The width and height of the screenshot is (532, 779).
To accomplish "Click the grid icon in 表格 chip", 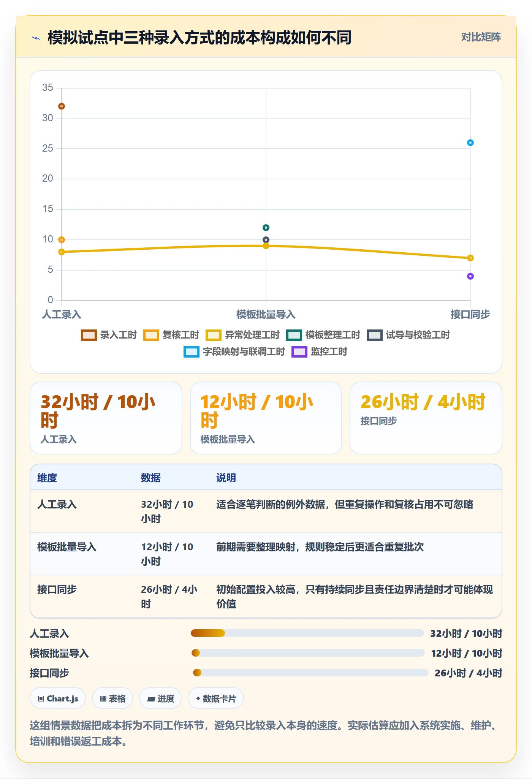I will coord(103,699).
